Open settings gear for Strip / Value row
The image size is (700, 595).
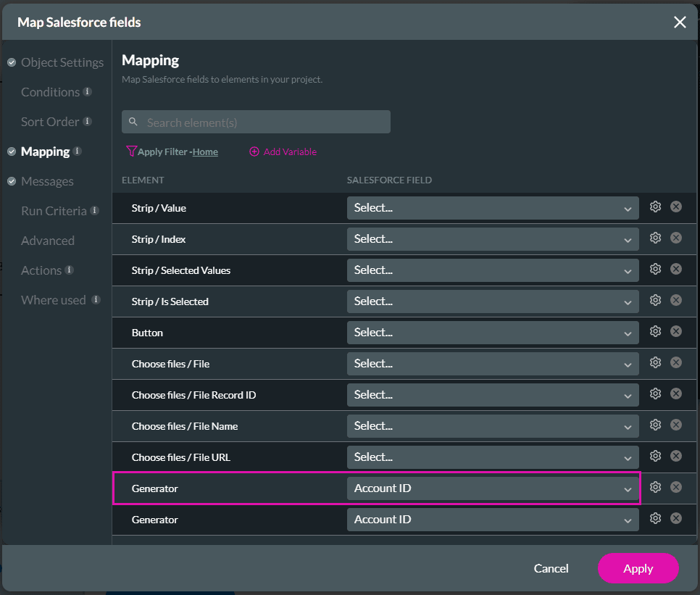tap(655, 207)
